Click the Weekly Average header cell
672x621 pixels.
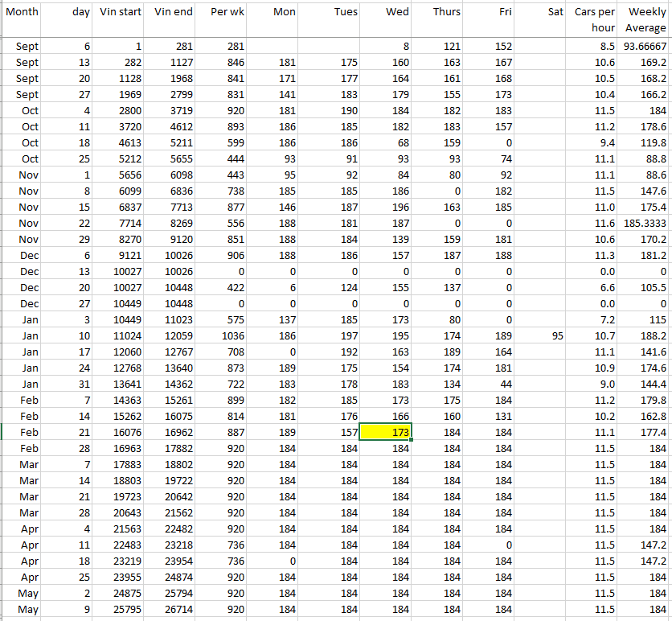pos(646,20)
